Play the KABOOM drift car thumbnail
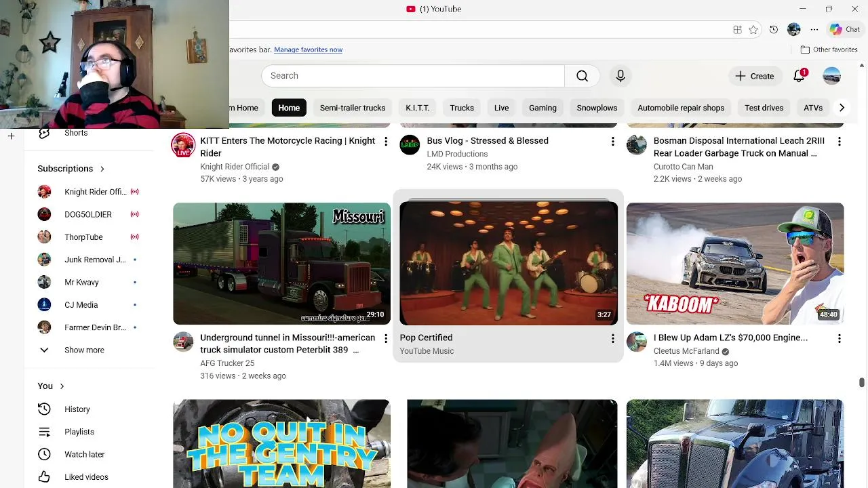 [x=735, y=264]
